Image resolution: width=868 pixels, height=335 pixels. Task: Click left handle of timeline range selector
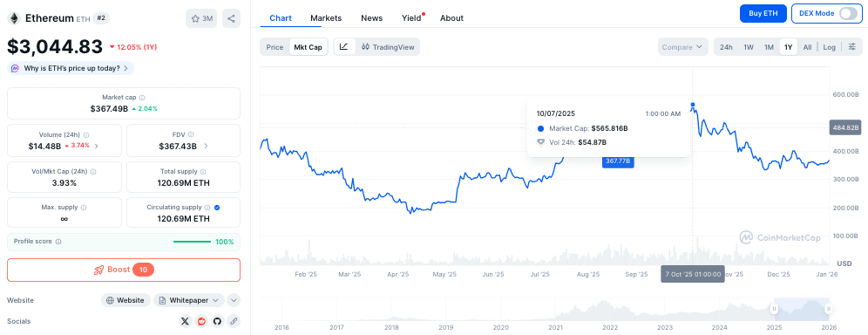[775, 309]
